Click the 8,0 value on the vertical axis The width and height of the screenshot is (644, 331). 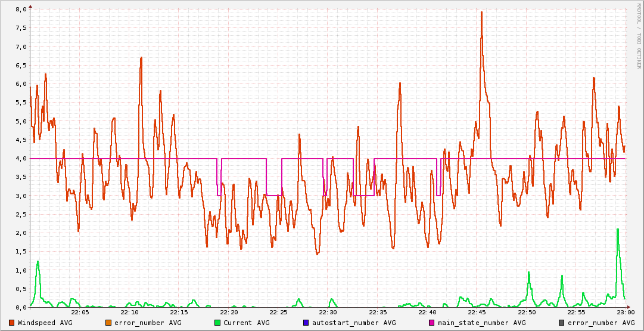(x=20, y=10)
